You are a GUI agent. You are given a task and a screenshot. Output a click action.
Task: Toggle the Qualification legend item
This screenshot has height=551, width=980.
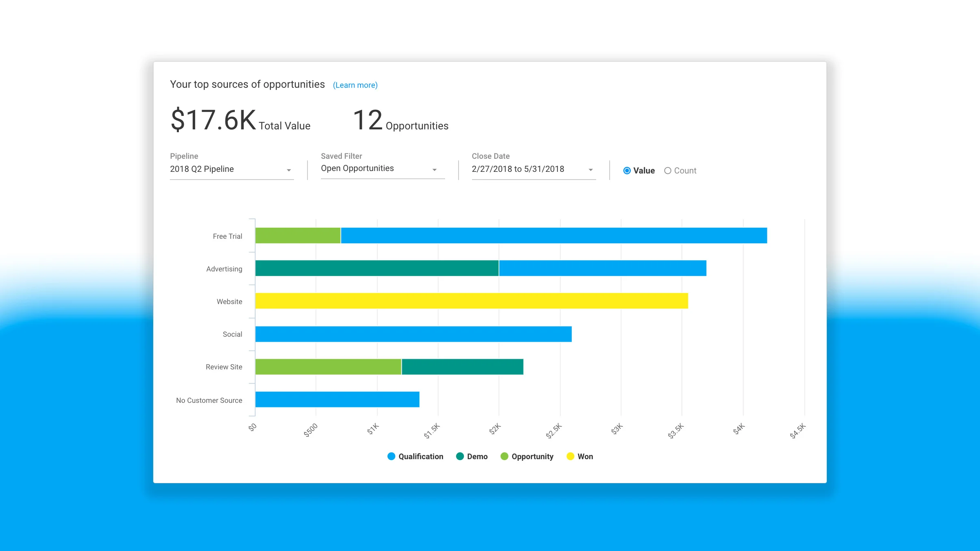415,456
